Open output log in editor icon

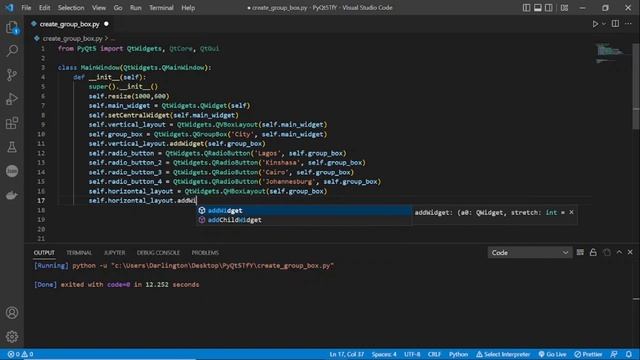point(607,252)
